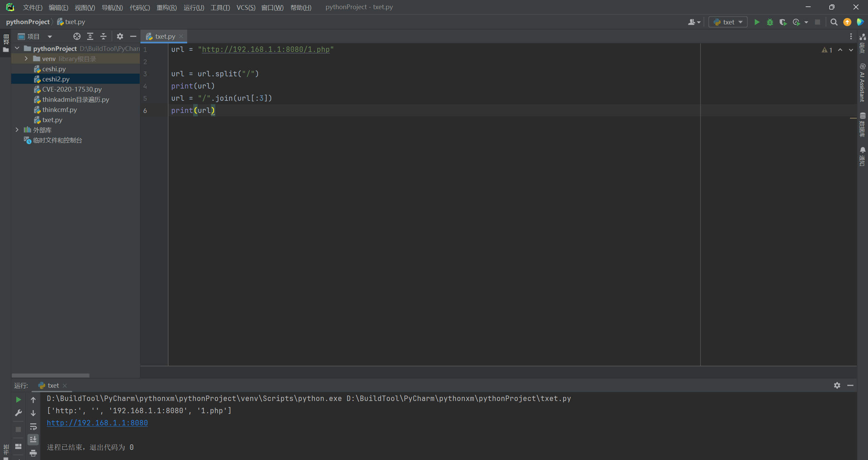Select thinkadmin目录遍历.py file
Image resolution: width=868 pixels, height=460 pixels.
76,99
